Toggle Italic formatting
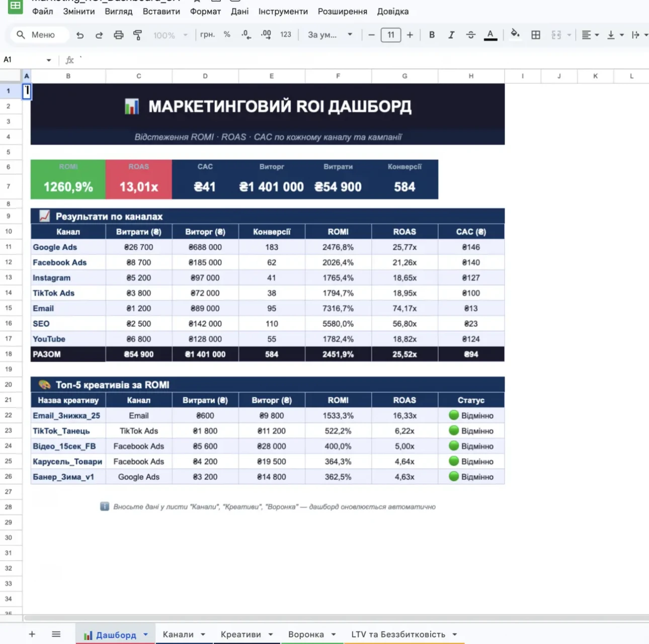 coord(451,35)
